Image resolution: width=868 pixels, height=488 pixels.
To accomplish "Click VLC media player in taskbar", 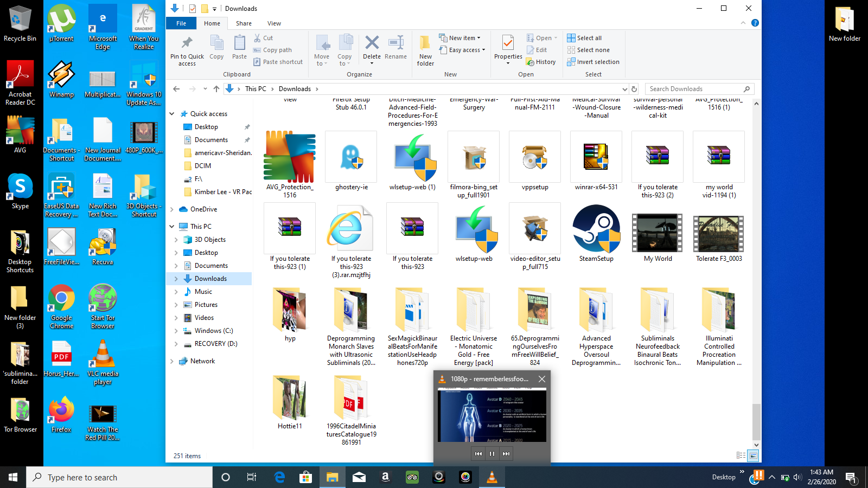I will [492, 477].
